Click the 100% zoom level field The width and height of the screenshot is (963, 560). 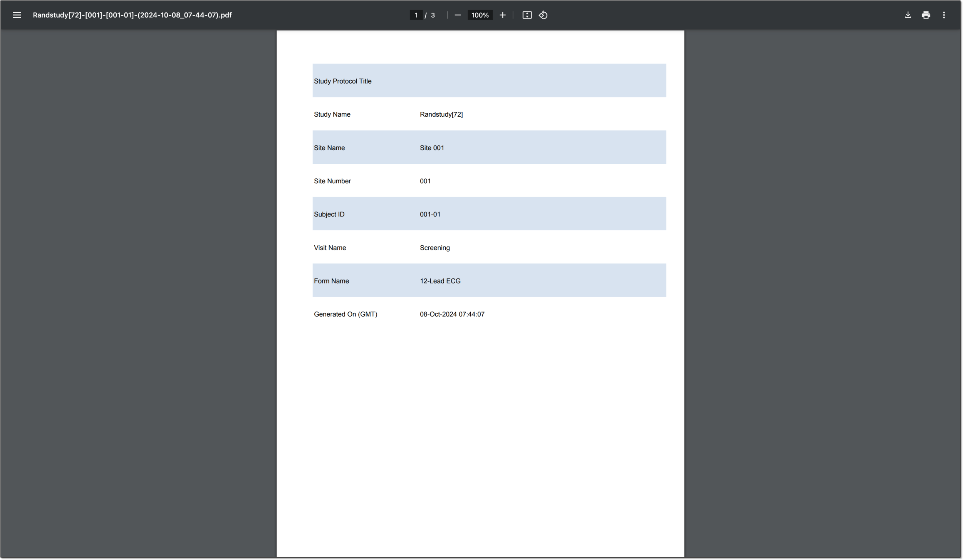tap(480, 15)
